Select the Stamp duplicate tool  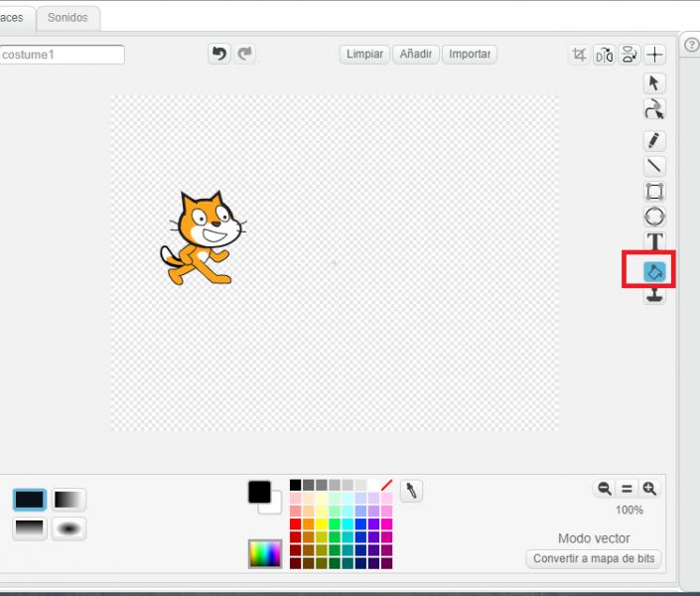[x=654, y=295]
